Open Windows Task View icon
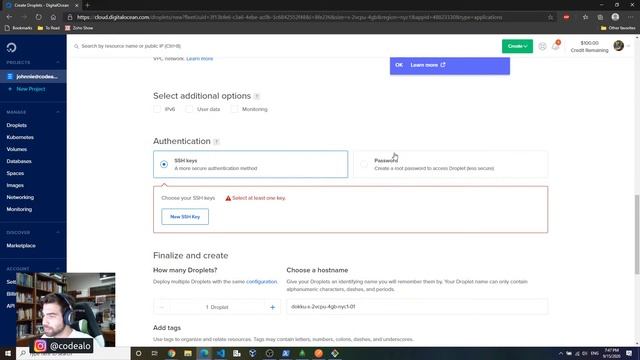Screen dimensions: 640x360 coord(155,353)
